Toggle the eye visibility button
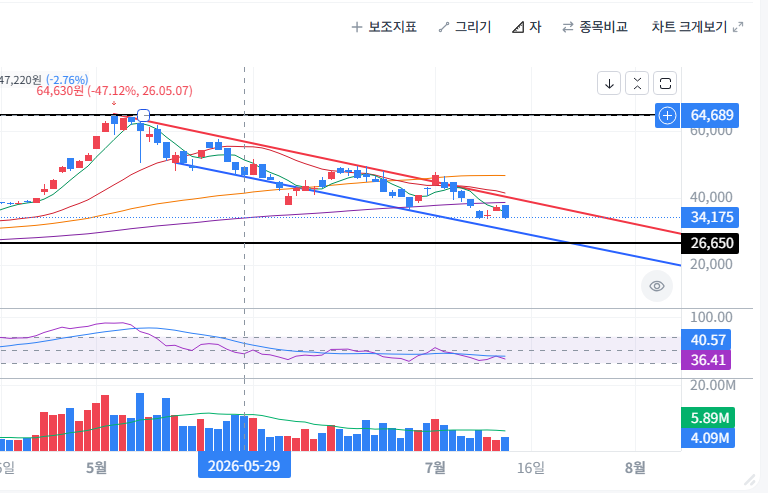The image size is (768, 493). pos(657,286)
